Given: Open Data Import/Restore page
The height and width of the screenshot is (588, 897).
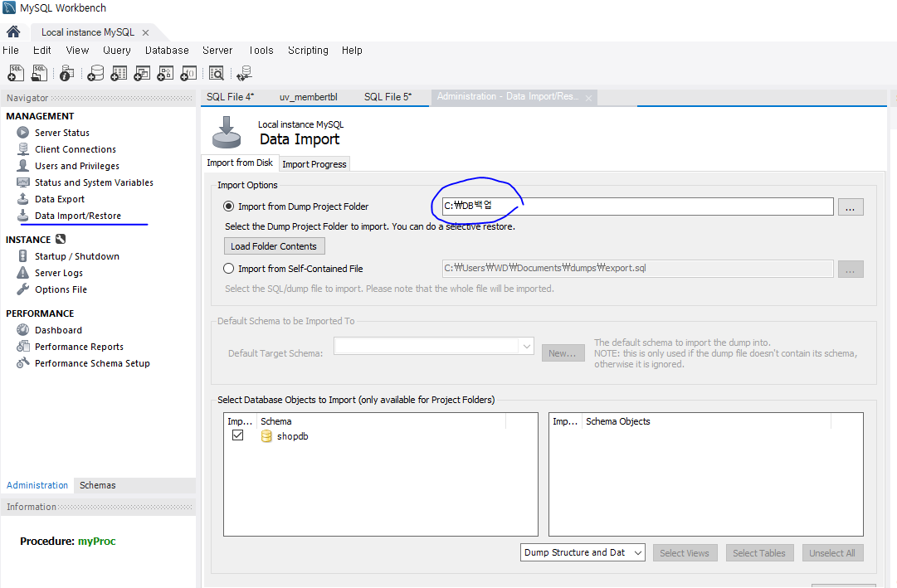Looking at the screenshot, I should tap(78, 216).
